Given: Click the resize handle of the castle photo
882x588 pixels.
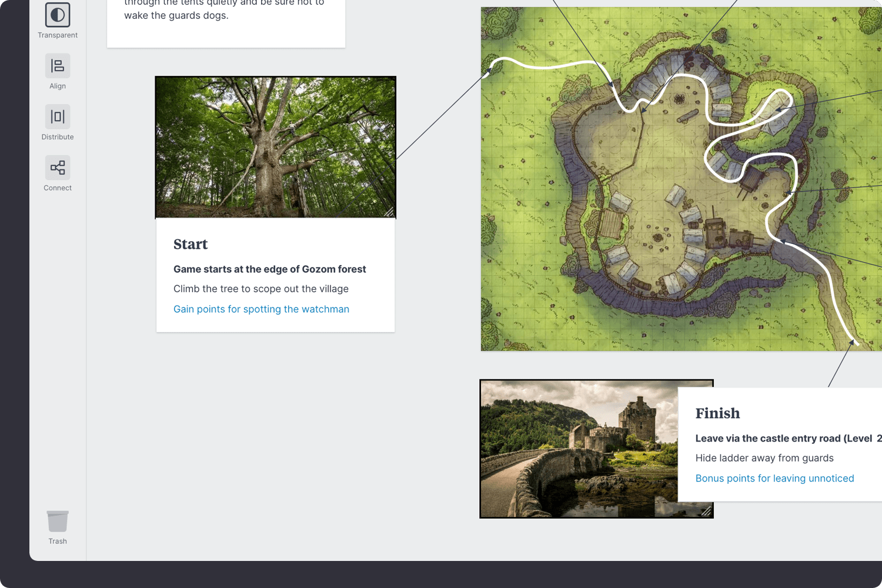Looking at the screenshot, I should (x=705, y=511).
